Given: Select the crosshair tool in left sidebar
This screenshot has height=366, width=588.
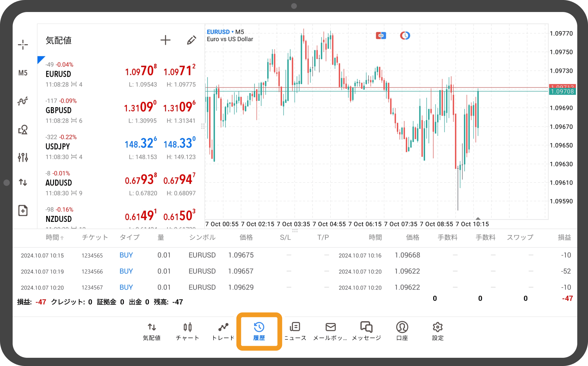Looking at the screenshot, I should (23, 45).
